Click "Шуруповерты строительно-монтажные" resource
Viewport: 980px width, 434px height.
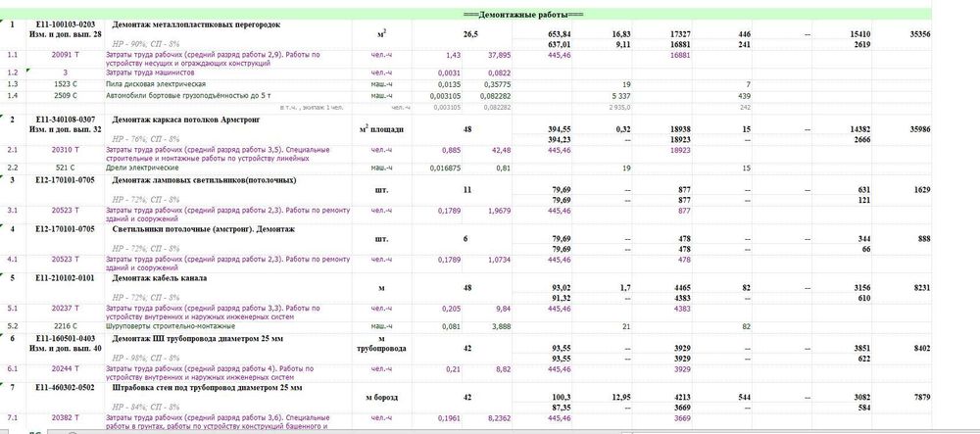point(170,326)
